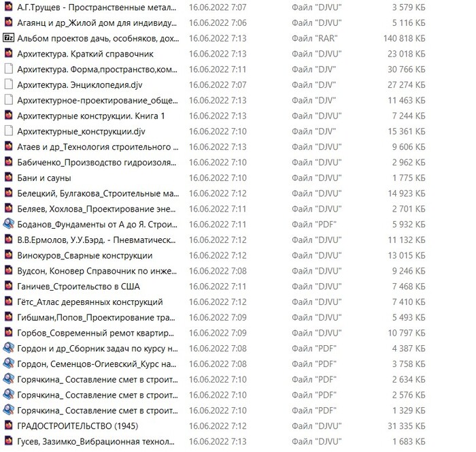Select the size '1 683 КБ'
476x452 pixels.
(408, 441)
